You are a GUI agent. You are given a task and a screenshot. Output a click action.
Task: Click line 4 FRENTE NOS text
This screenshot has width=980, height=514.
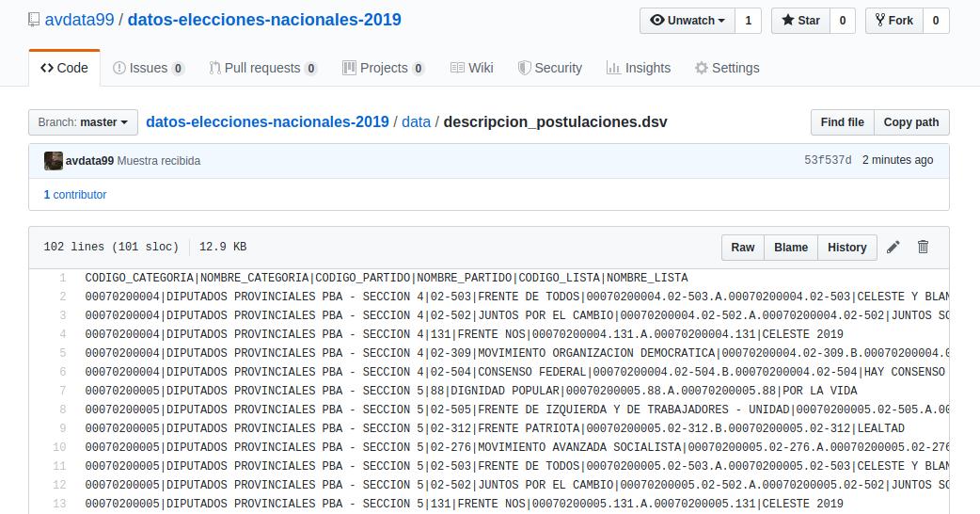[491, 334]
